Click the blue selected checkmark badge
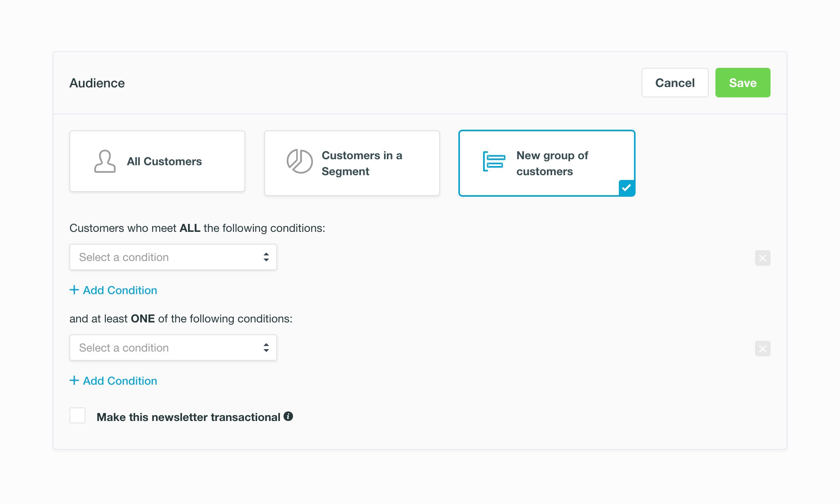 (x=626, y=188)
